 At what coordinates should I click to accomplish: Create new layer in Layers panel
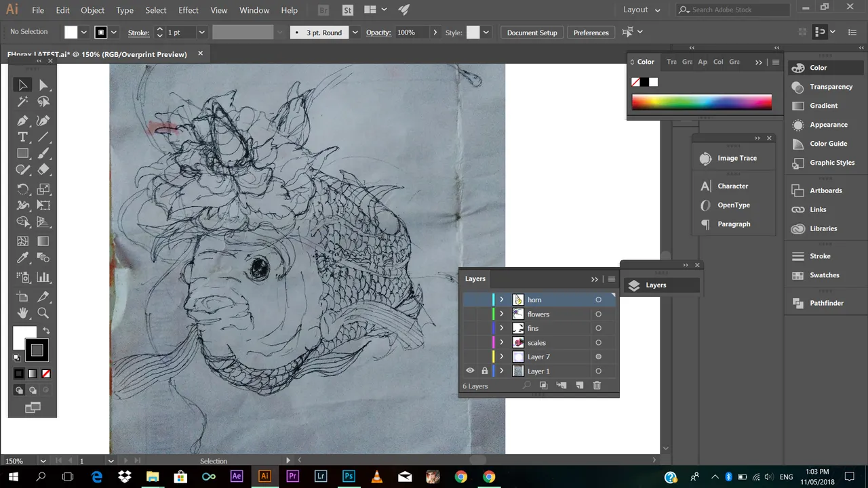click(579, 385)
